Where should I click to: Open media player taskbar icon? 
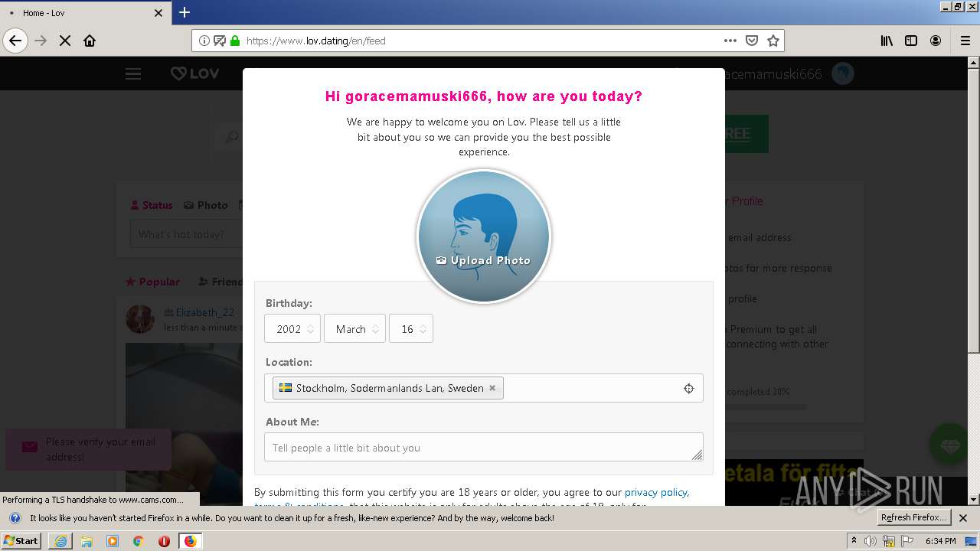coord(113,541)
